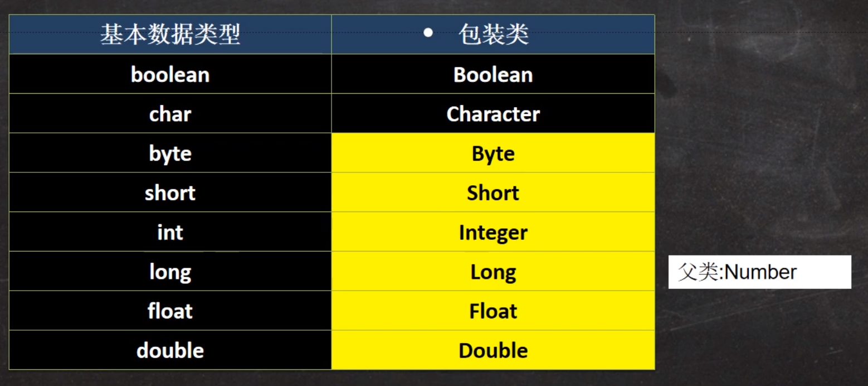Select the Boolean wrapper class cell

(493, 74)
